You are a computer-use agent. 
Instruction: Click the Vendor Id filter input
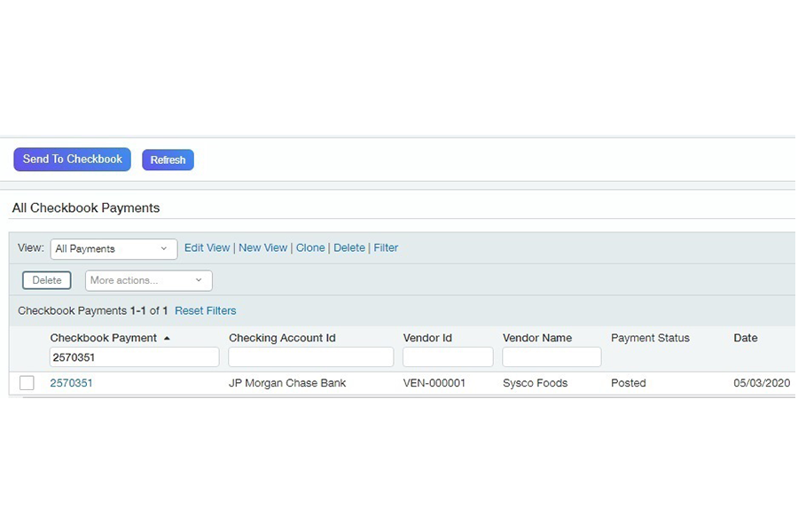point(448,357)
